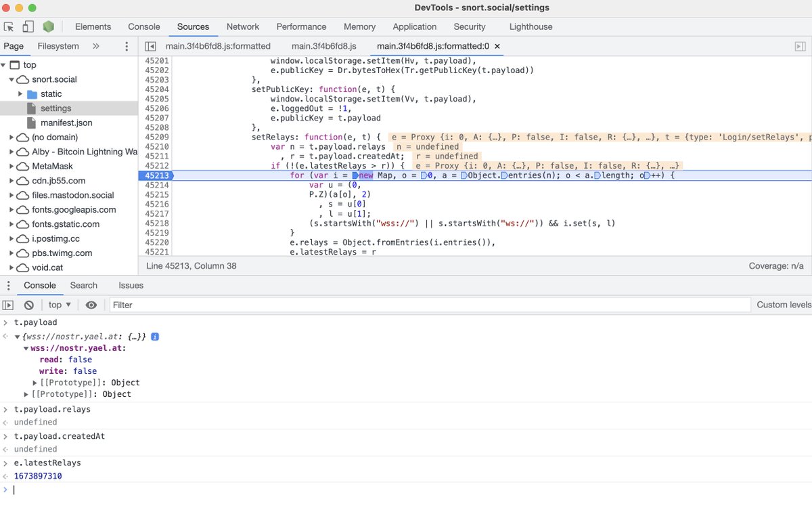The image size is (812, 516).
Task: Select the settings file in tree
Action: tap(55, 108)
